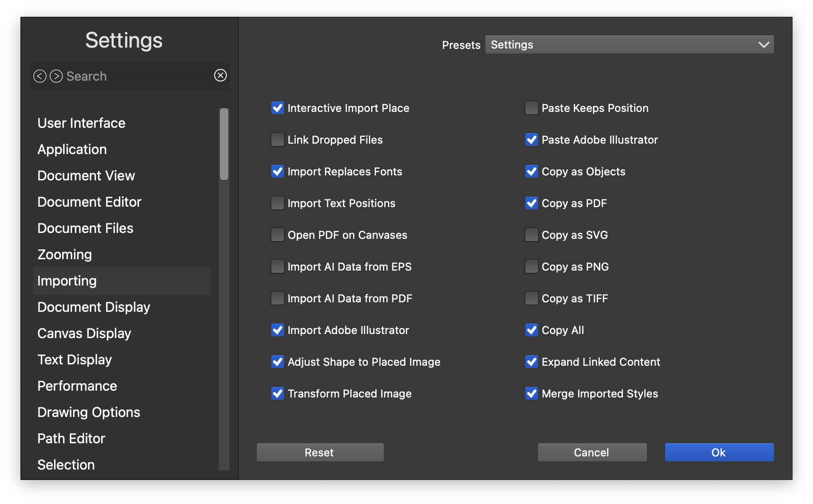This screenshot has width=813, height=504.
Task: Enable Link Dropped Files checkbox
Action: pyautogui.click(x=277, y=140)
